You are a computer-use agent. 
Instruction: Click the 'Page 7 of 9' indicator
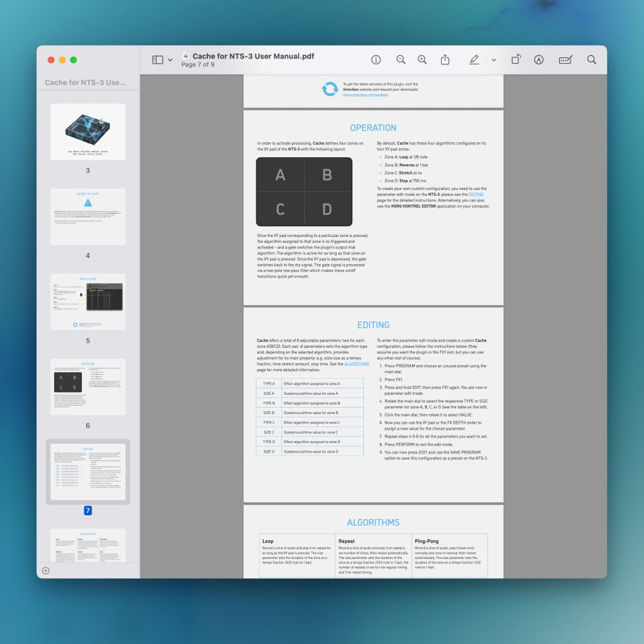click(198, 64)
